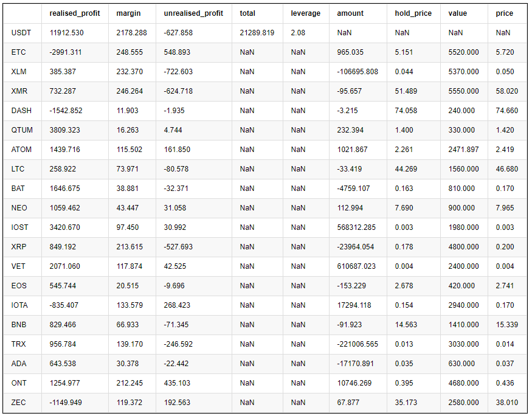
Task: Click the margin column header
Action: (128, 13)
